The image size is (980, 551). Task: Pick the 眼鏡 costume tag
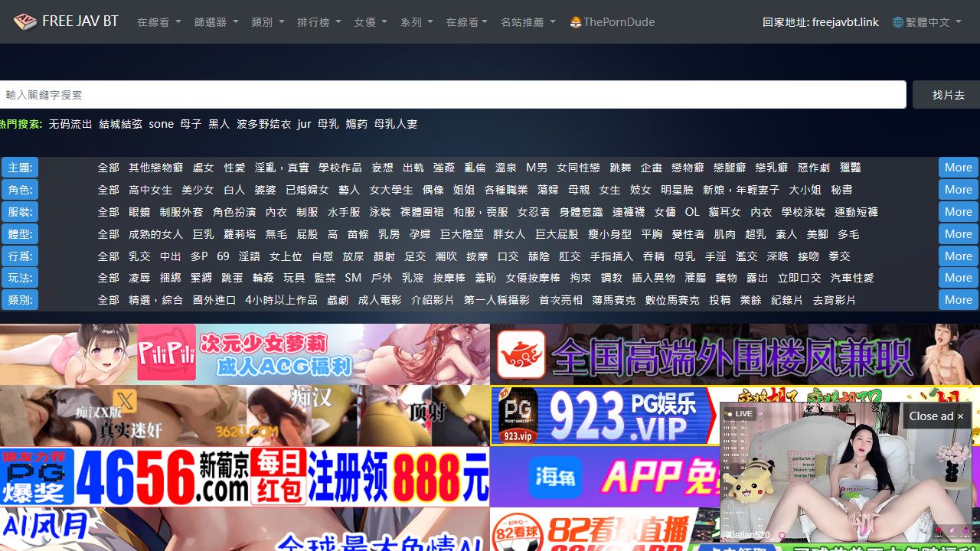point(139,212)
